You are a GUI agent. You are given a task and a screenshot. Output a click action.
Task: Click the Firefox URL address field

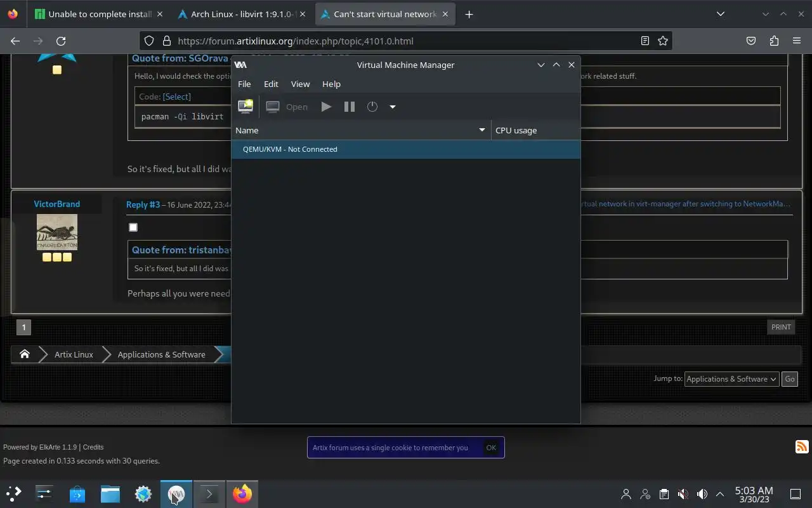click(x=406, y=41)
